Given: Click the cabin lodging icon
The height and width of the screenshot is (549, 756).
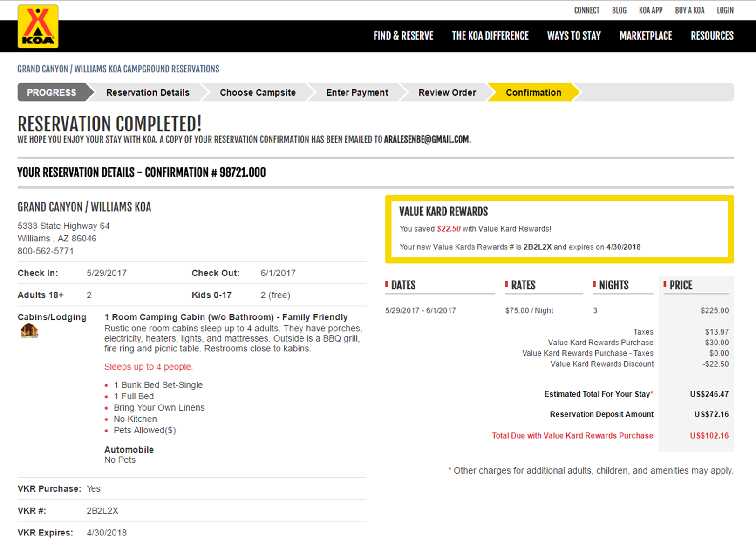Looking at the screenshot, I should (29, 330).
